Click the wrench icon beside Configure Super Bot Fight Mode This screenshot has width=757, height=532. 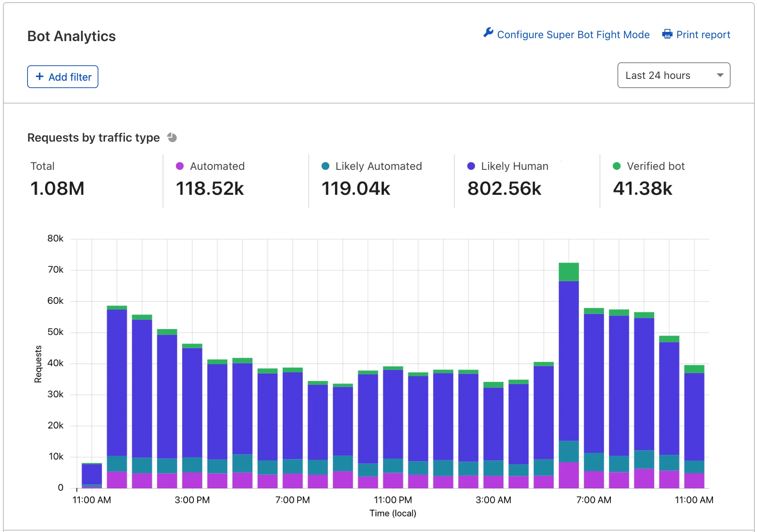488,33
